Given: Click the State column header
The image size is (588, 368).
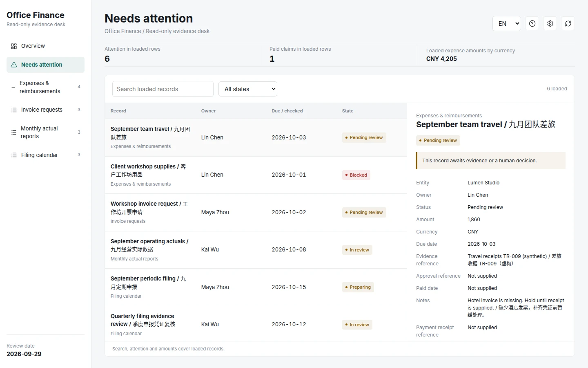Looking at the screenshot, I should click(x=348, y=111).
